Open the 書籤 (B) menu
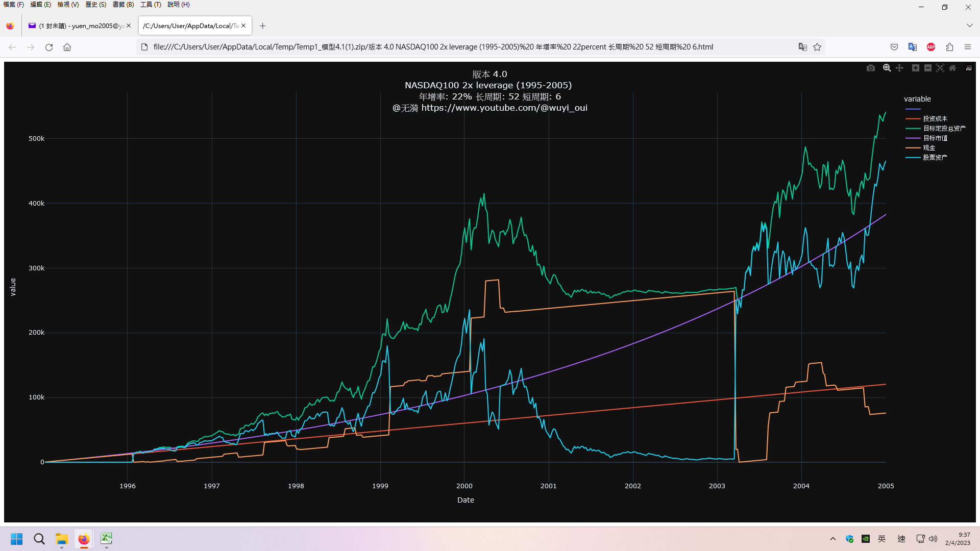The image size is (980, 551). tap(123, 5)
